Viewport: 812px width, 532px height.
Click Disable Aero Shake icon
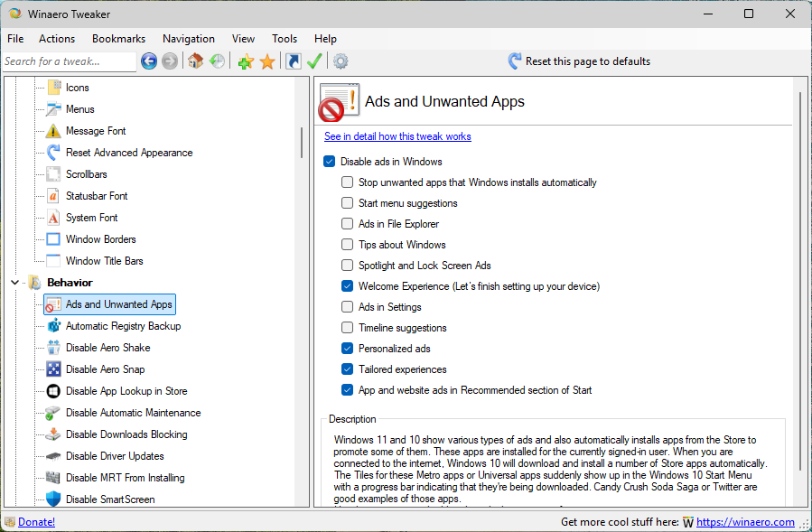[53, 348]
